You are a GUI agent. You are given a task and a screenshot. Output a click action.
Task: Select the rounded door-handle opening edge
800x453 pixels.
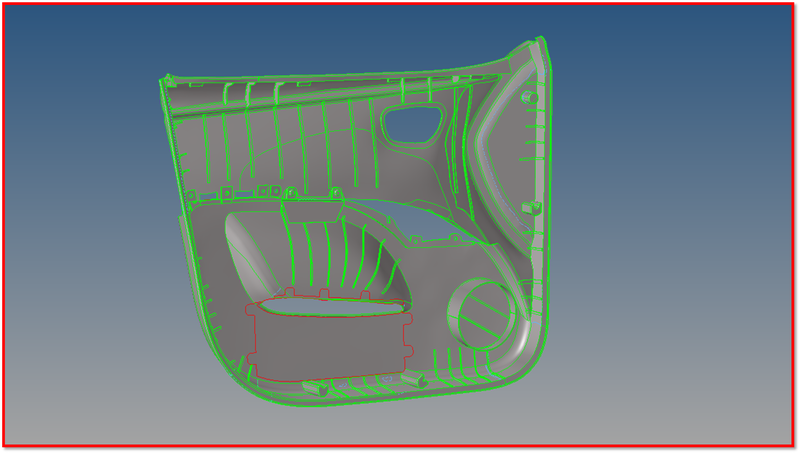click(413, 125)
